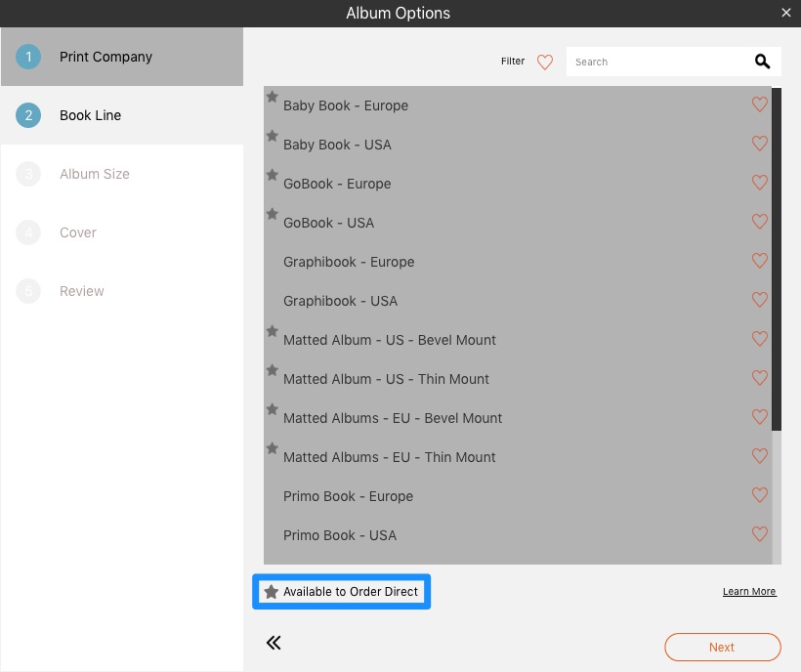The height and width of the screenshot is (672, 801).
Task: Favorite Matted Albums - EU - Bevel Mount heart
Action: [x=760, y=417]
